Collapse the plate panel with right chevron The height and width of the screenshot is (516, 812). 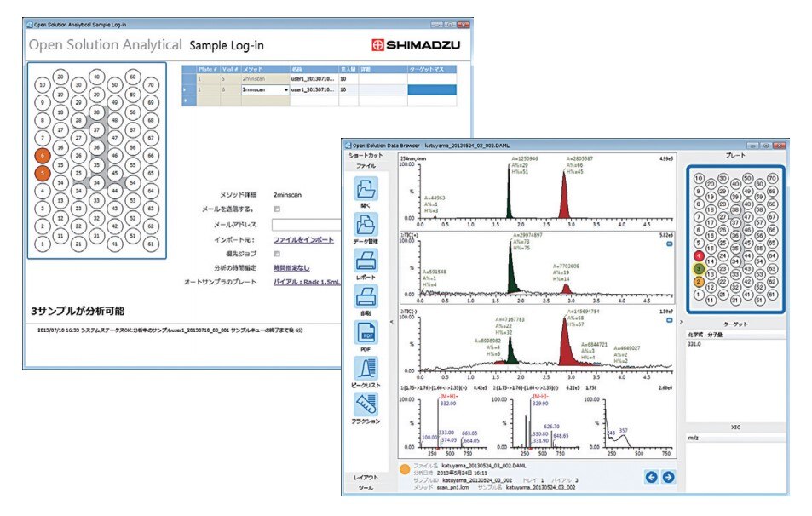[x=681, y=322]
